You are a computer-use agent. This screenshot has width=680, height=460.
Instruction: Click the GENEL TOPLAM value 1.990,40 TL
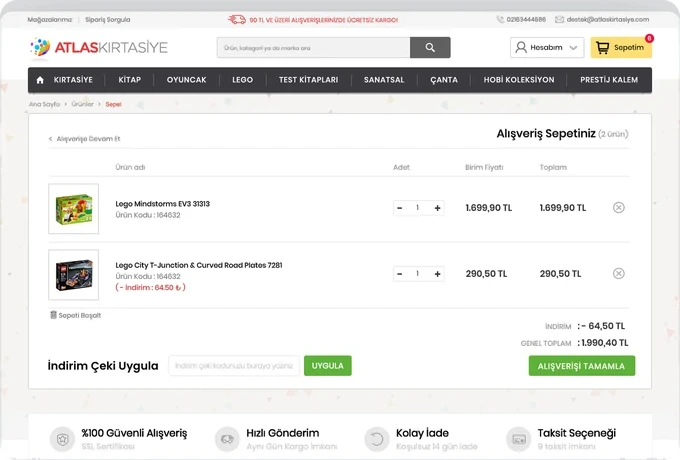(x=605, y=343)
